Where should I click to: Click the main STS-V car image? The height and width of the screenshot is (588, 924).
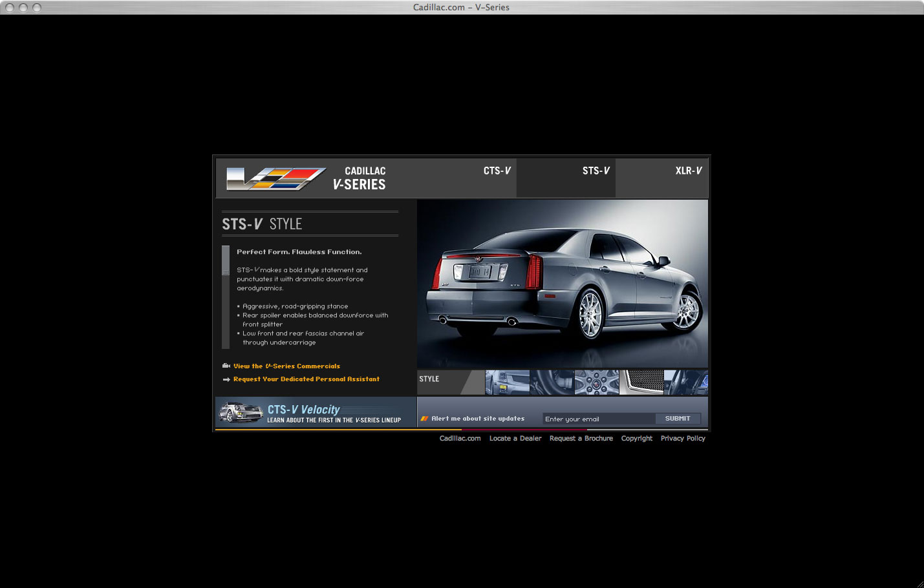tap(563, 284)
